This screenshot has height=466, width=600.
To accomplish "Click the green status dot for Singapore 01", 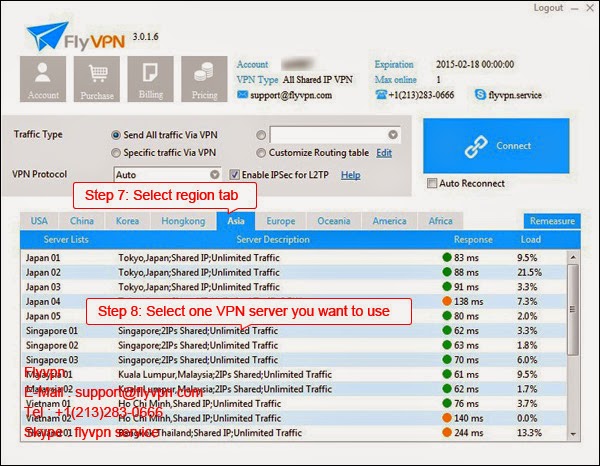I will coord(447,330).
